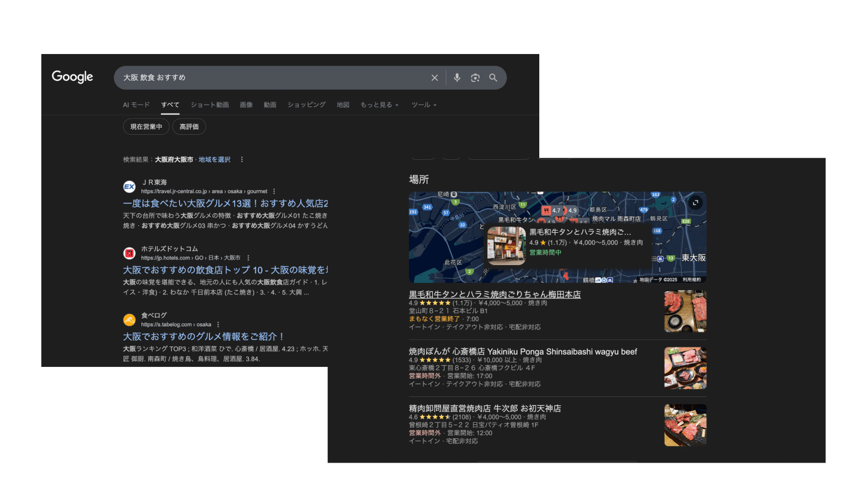Expand the map to full screen
This screenshot has height=500, width=868.
pos(695,203)
